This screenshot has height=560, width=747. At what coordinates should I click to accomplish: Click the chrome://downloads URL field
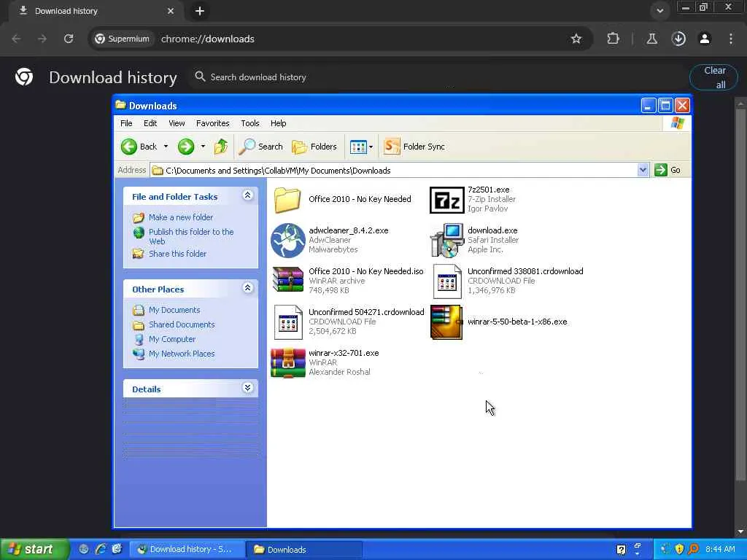point(208,39)
